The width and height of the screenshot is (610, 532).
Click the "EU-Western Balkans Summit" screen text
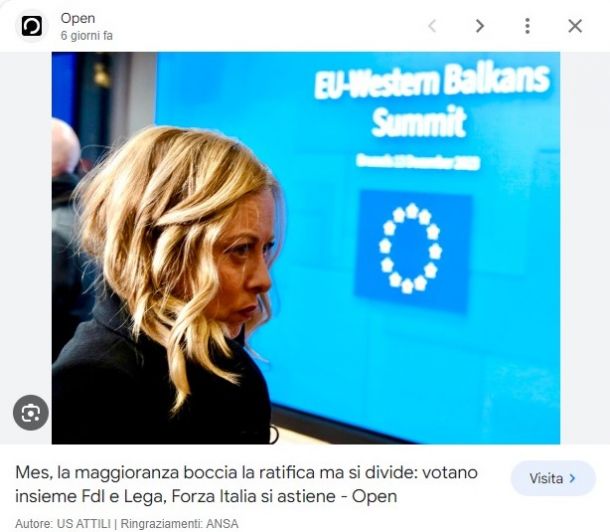point(431,100)
